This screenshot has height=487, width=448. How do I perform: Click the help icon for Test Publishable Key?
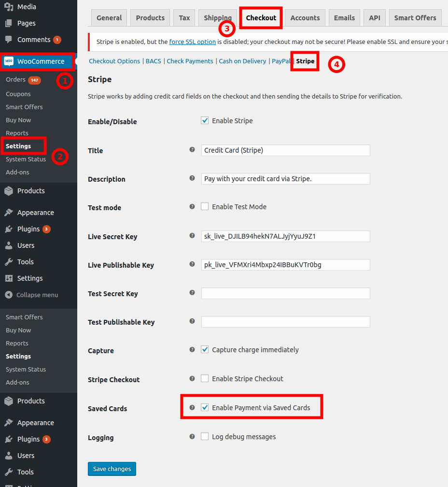192,321
